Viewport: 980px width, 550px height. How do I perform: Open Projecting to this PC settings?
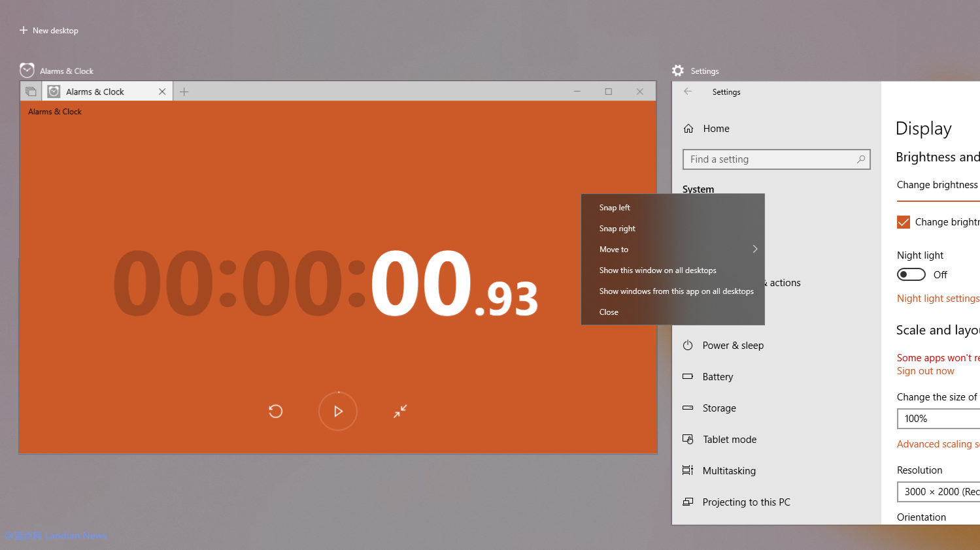[x=746, y=502]
